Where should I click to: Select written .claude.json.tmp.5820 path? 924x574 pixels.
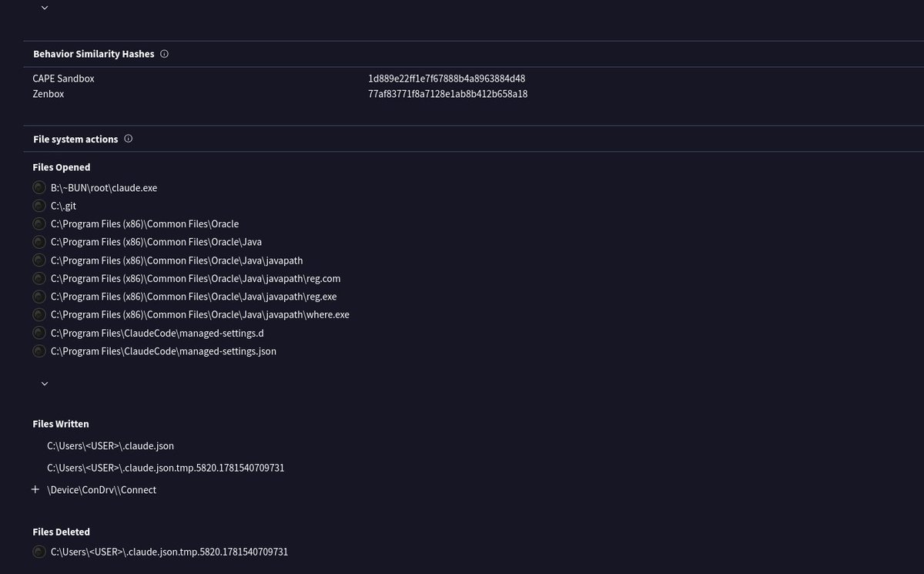point(166,468)
